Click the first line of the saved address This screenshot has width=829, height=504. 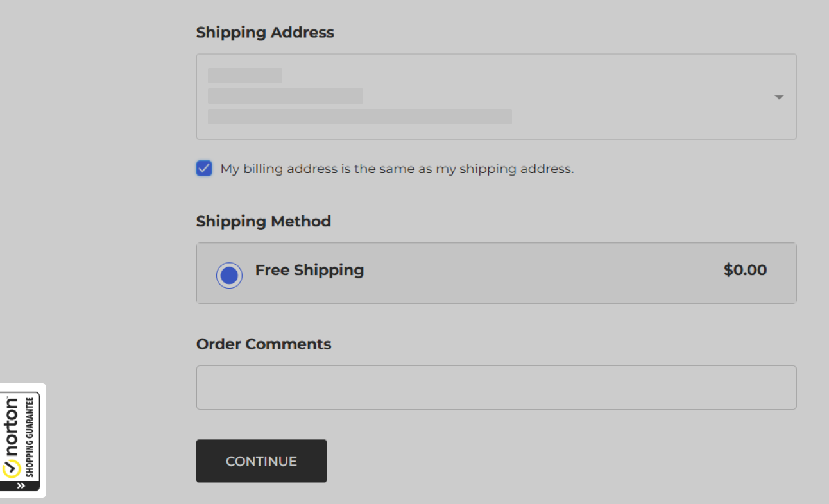(245, 76)
